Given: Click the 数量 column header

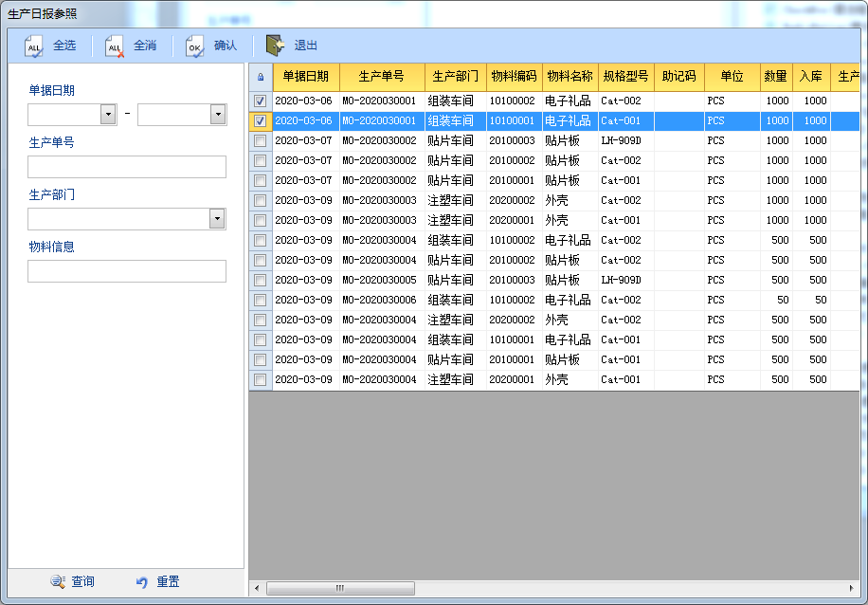Looking at the screenshot, I should [x=776, y=77].
